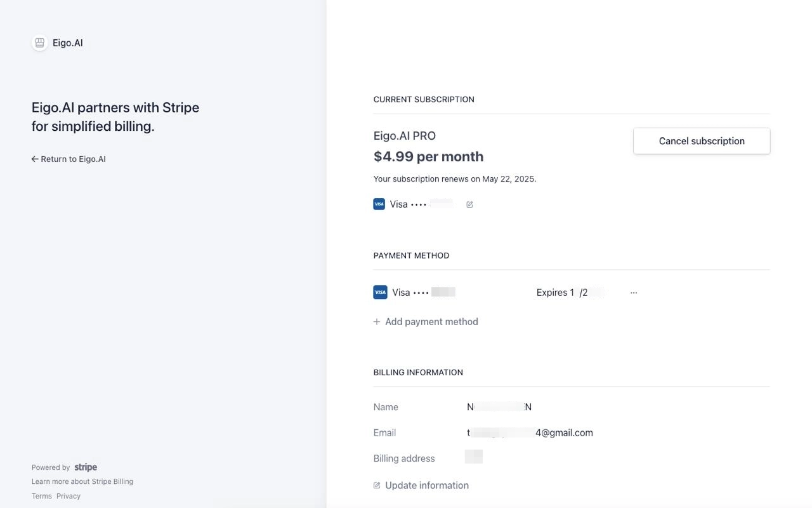Click the back arrow beside Return to Eigo.AI
The width and height of the screenshot is (812, 508).
[x=35, y=159]
